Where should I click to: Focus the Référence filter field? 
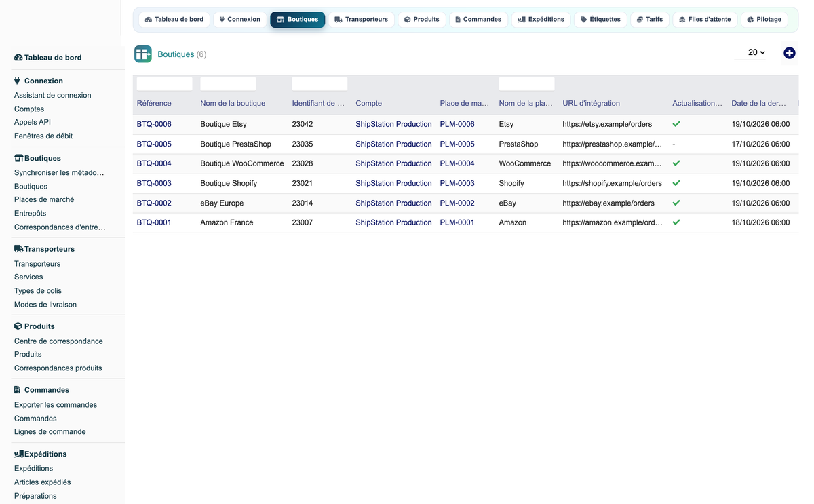pos(165,83)
